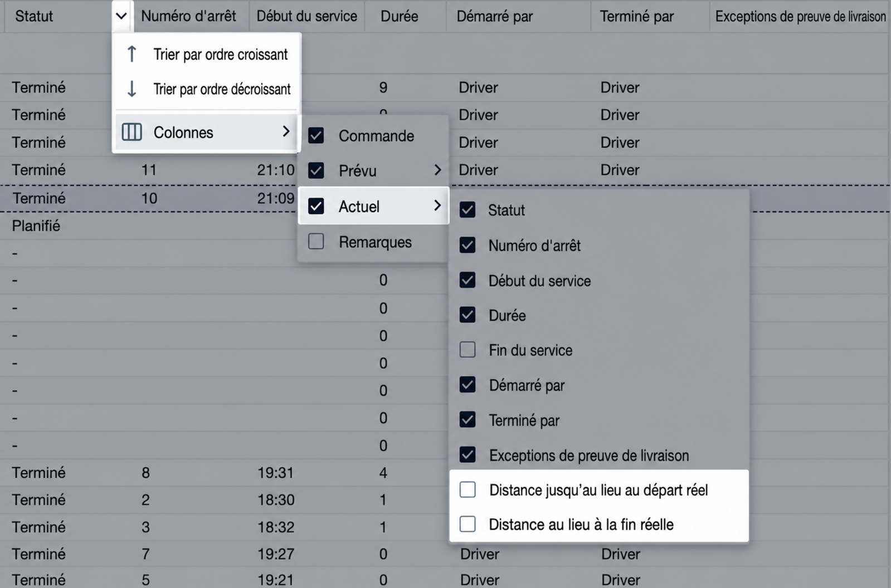Check Distance au lieu à la fin réelle
Screen dimensions: 891x588
pyautogui.click(x=468, y=525)
